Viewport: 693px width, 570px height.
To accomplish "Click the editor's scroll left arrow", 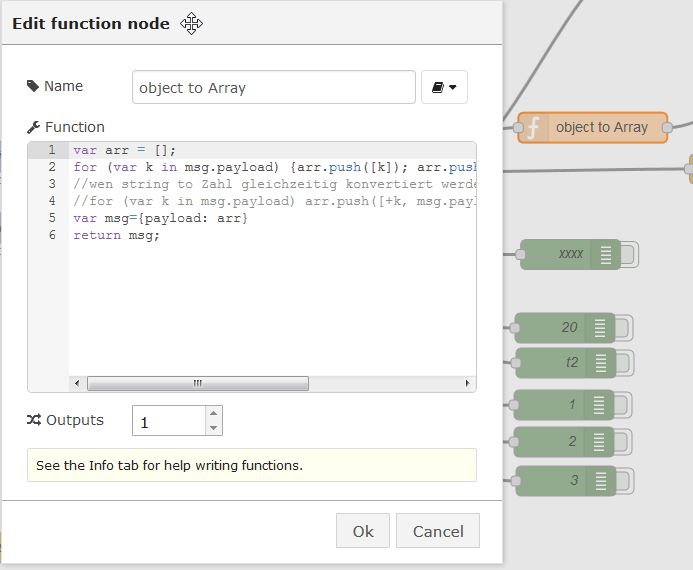I will pyautogui.click(x=77, y=383).
